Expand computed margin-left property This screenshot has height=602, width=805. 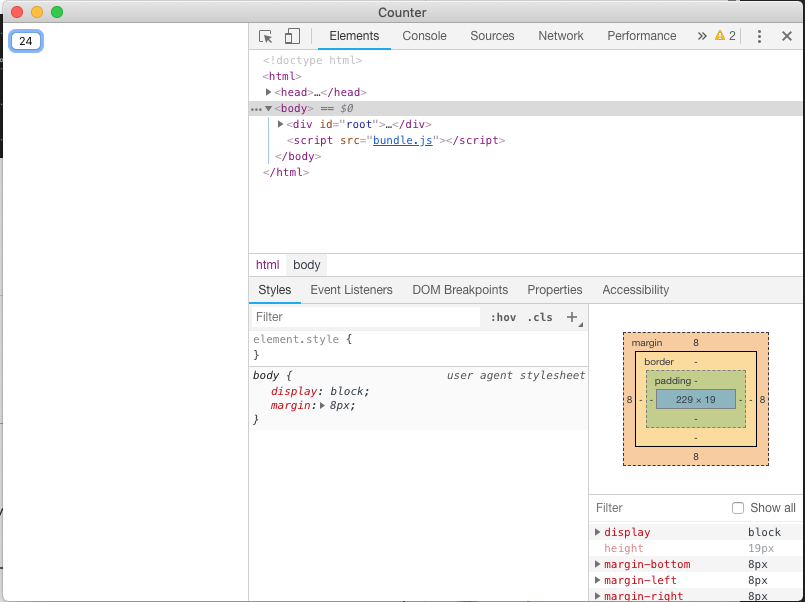pyautogui.click(x=598, y=580)
